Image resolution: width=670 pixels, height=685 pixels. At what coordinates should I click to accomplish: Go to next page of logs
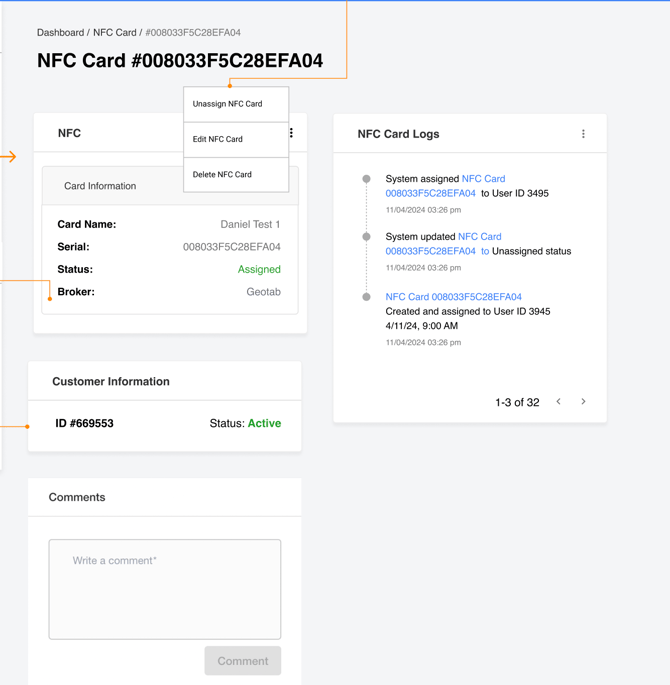pos(584,402)
